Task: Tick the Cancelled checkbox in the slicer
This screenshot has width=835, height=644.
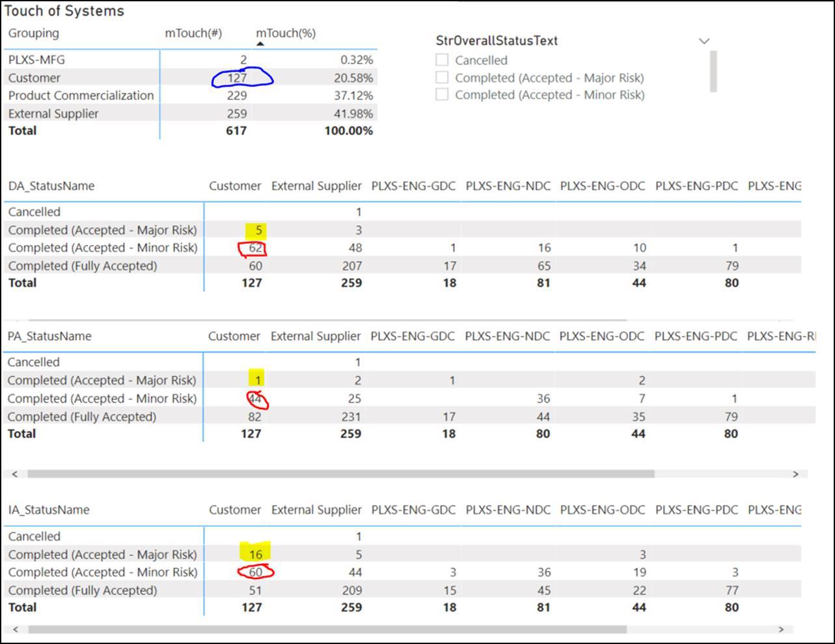Action: point(442,60)
